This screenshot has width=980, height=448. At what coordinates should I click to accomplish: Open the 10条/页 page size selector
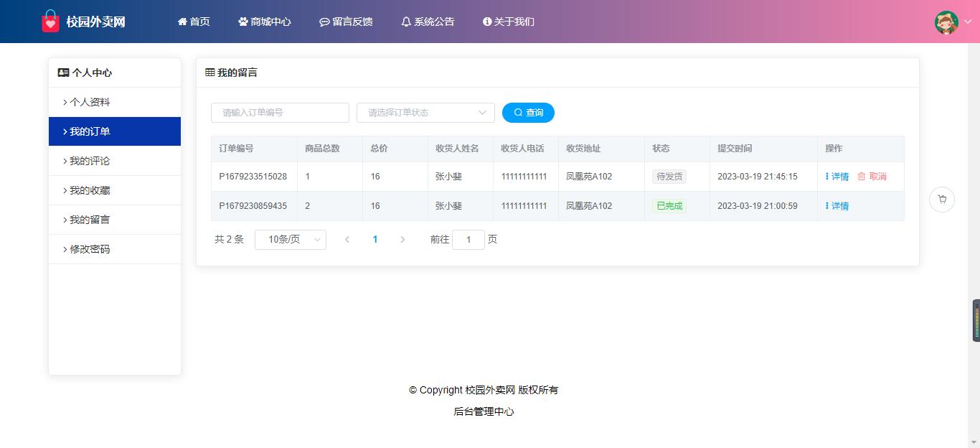coord(291,240)
